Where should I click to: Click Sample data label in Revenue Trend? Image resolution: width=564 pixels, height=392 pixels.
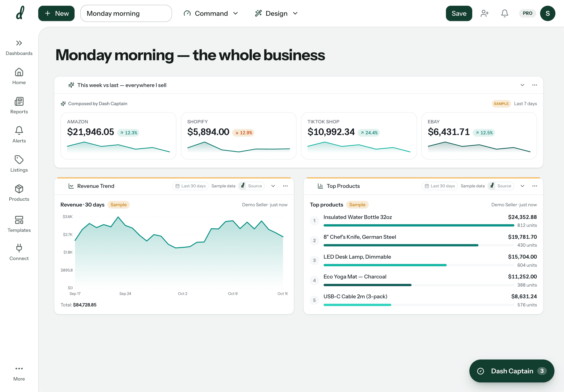(x=223, y=186)
